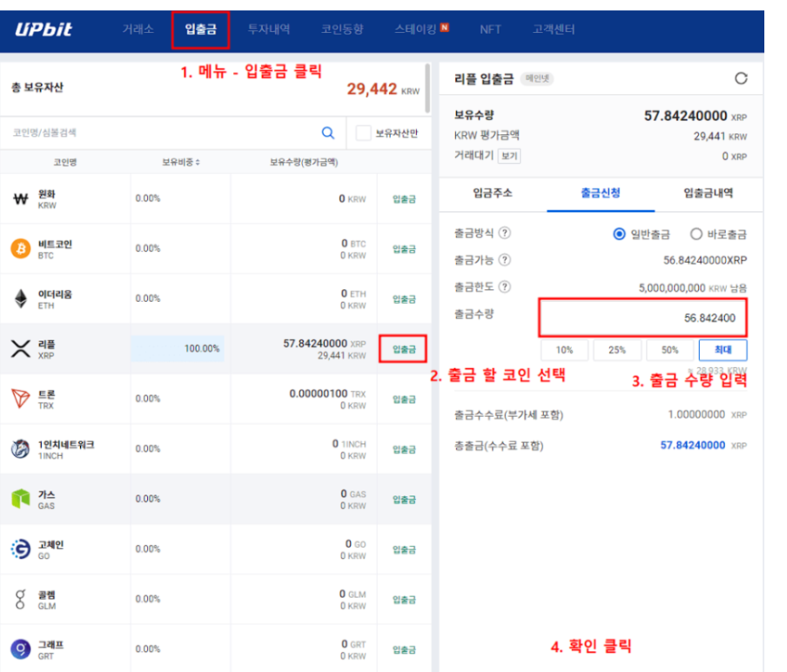Sort by 보유비중 column
The height and width of the screenshot is (672, 787).
pos(181,162)
